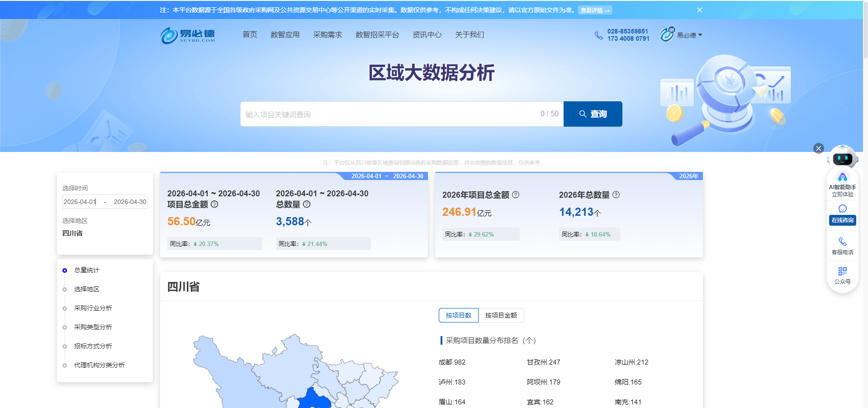The image size is (868, 408).
Task: Click 阿坝州:179 ranking entry
Action: click(543, 382)
